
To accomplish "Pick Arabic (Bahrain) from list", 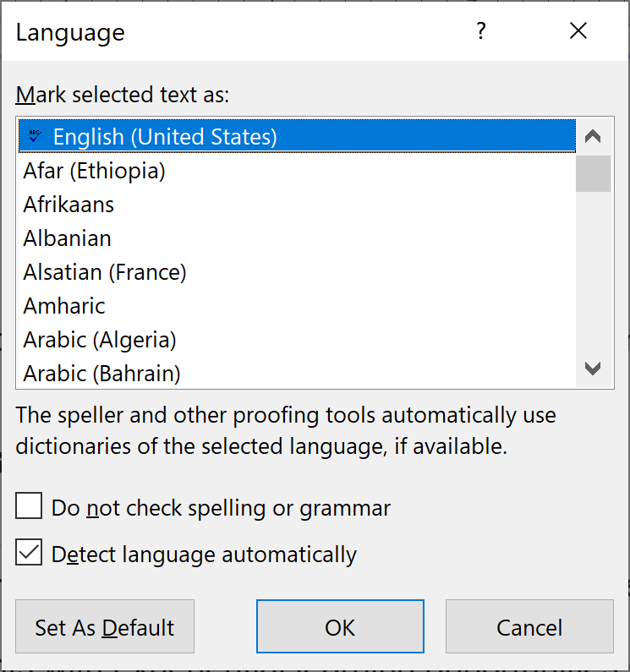I will pos(102,373).
